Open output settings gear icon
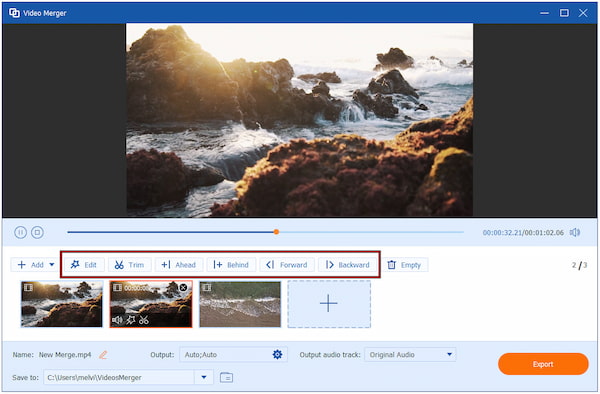This screenshot has width=600, height=394. click(277, 355)
